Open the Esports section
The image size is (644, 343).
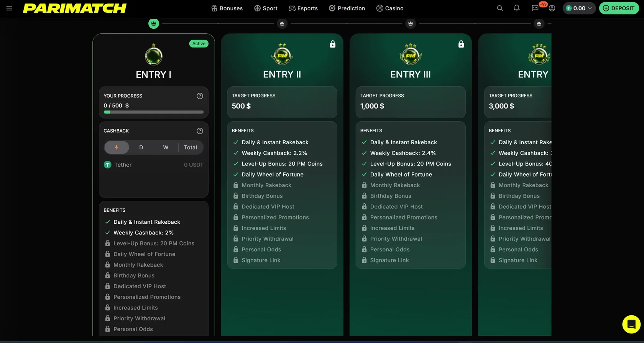(303, 8)
